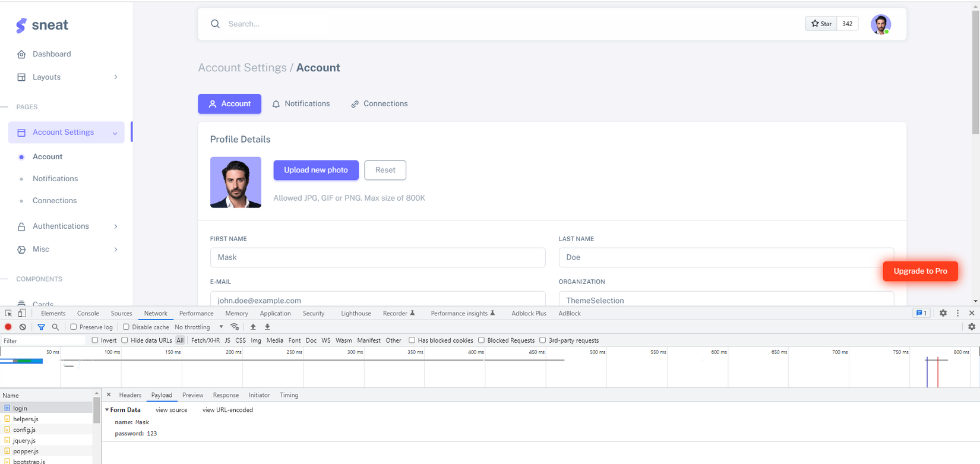Expand the Layouts menu chevron
The height and width of the screenshot is (464, 980).
coord(116,77)
